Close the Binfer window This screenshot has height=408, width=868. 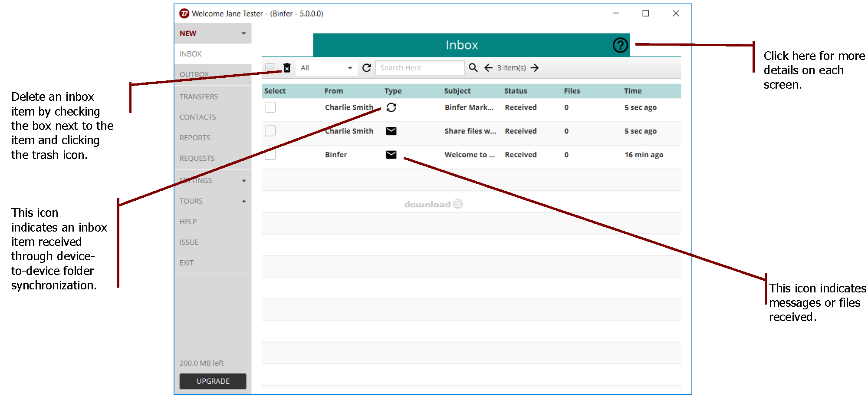click(x=676, y=13)
